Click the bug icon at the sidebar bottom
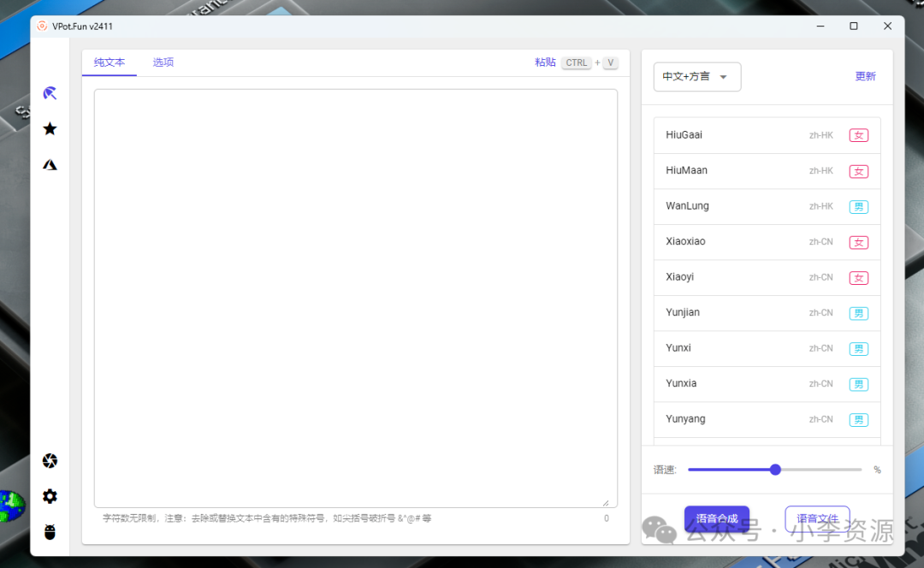Viewport: 924px width, 568px height. tap(50, 532)
